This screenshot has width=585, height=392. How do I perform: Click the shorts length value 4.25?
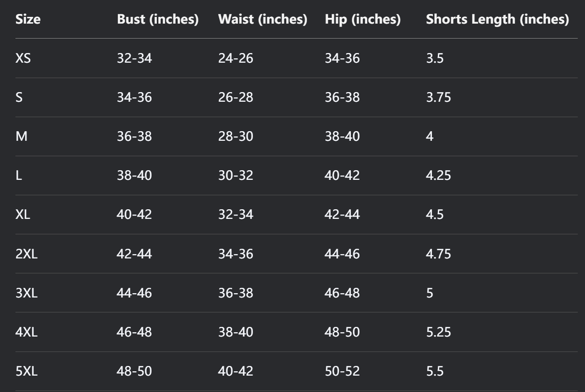(x=438, y=176)
